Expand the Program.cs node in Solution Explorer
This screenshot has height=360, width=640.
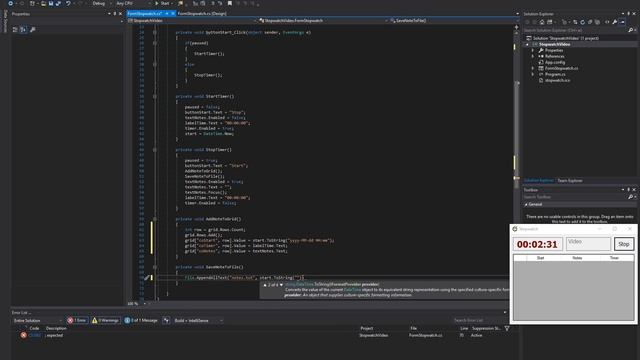pyautogui.click(x=533, y=74)
